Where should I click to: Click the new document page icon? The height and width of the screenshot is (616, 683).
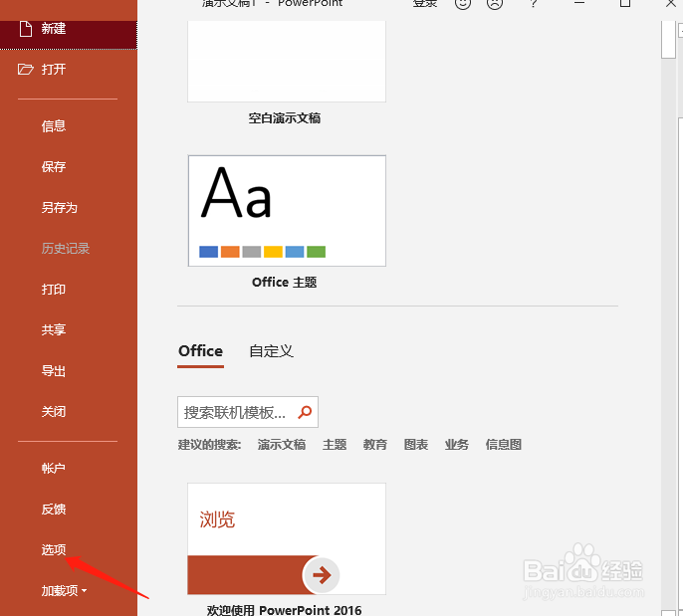26,29
